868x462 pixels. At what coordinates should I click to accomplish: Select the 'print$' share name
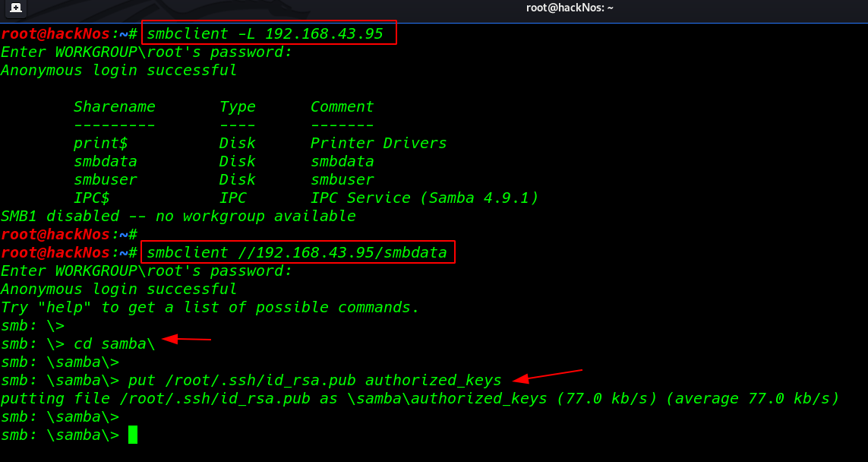tap(101, 144)
